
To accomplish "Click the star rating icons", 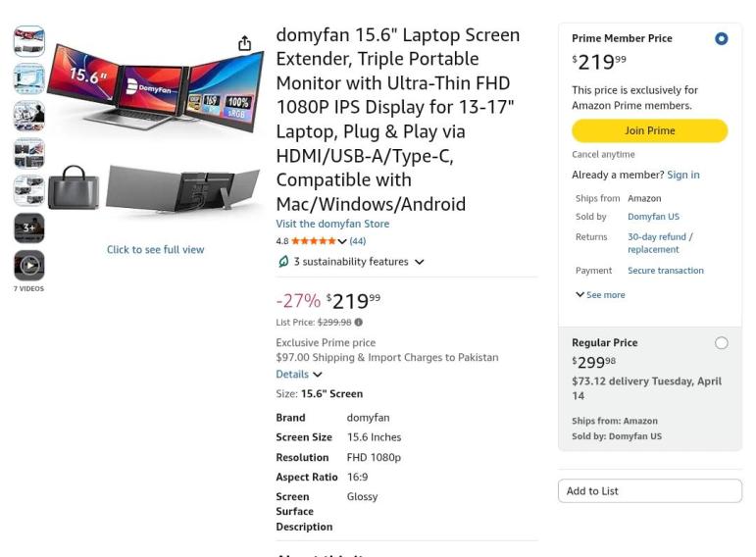I will [313, 241].
